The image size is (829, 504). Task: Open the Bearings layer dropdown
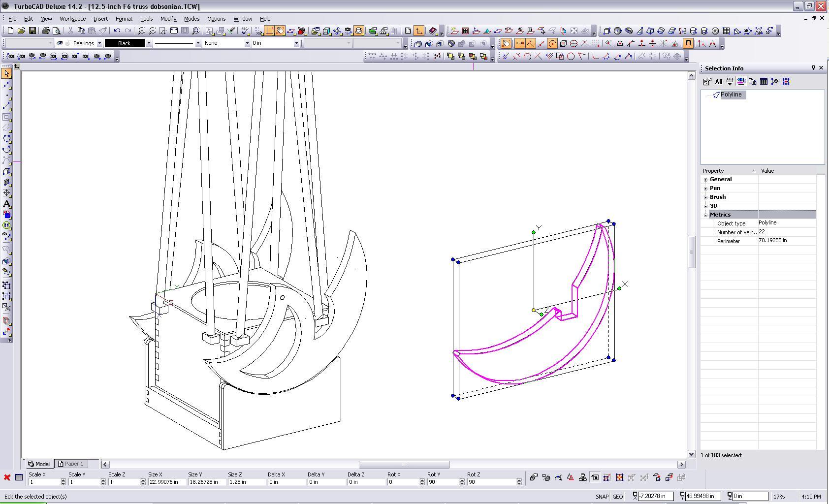(x=99, y=43)
